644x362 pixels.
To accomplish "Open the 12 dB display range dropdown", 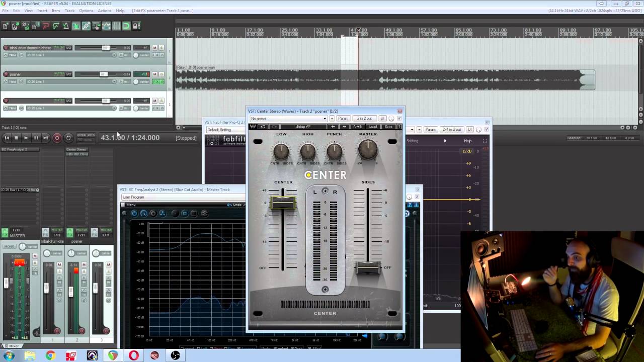I will [467, 151].
